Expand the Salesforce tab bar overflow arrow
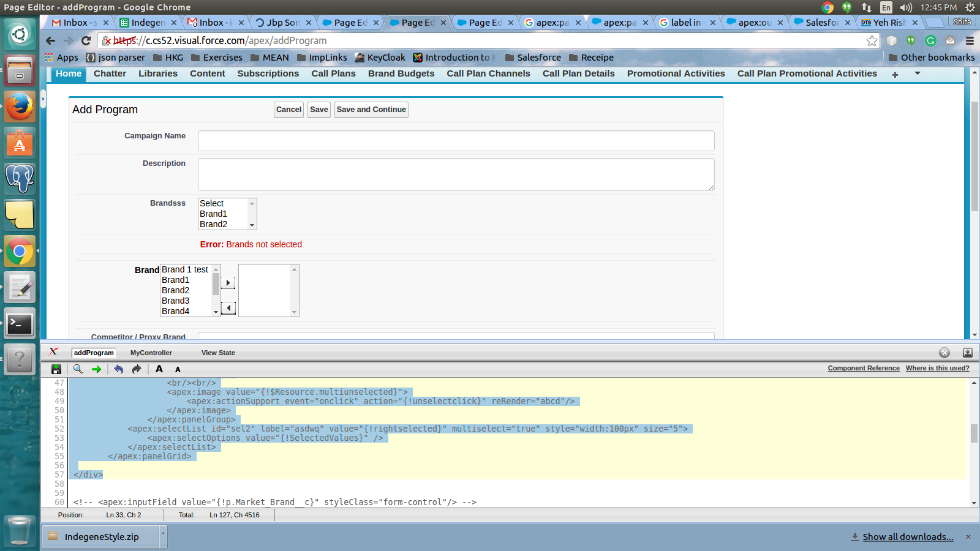Image resolution: width=980 pixels, height=551 pixels. click(917, 73)
